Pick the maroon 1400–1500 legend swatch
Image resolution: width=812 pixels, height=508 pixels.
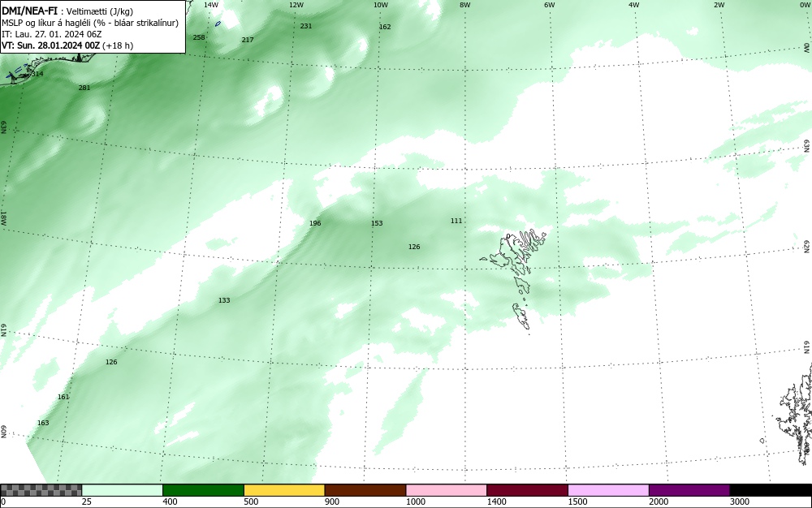[527, 490]
